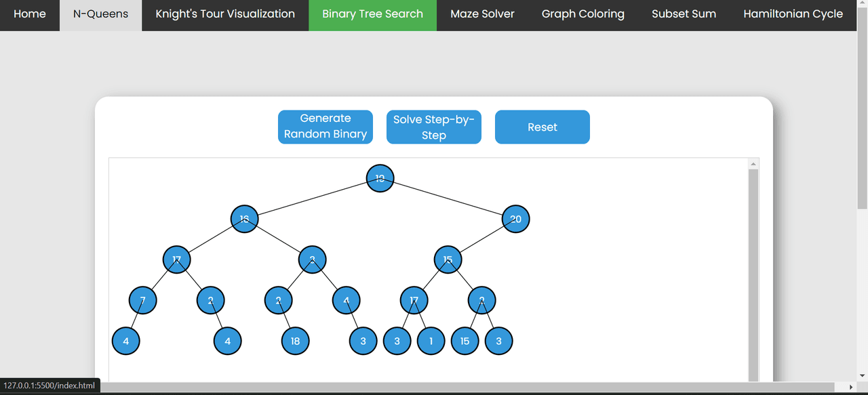Click the Reset button
Image resolution: width=868 pixels, height=395 pixels.
pos(542,127)
